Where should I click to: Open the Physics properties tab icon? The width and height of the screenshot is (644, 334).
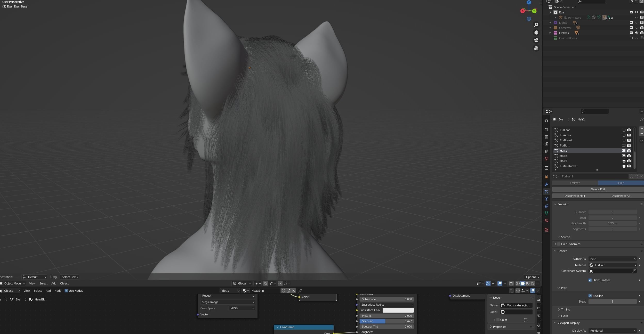[x=546, y=199]
